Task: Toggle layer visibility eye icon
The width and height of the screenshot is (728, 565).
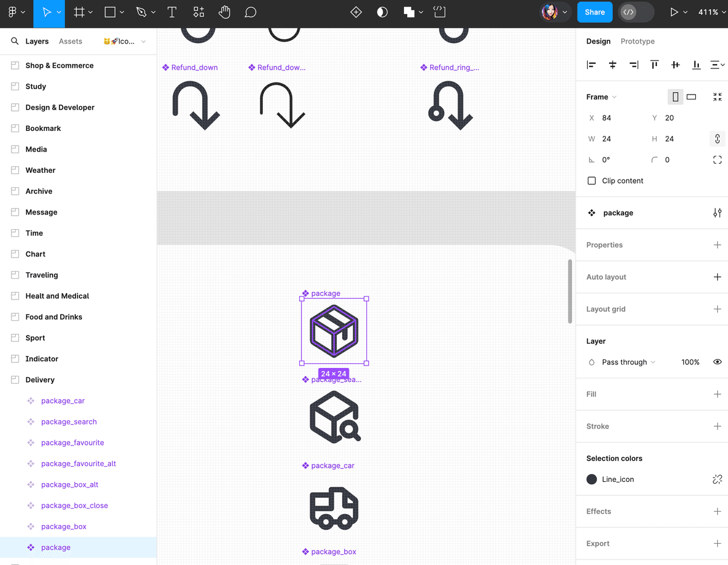Action: click(718, 362)
